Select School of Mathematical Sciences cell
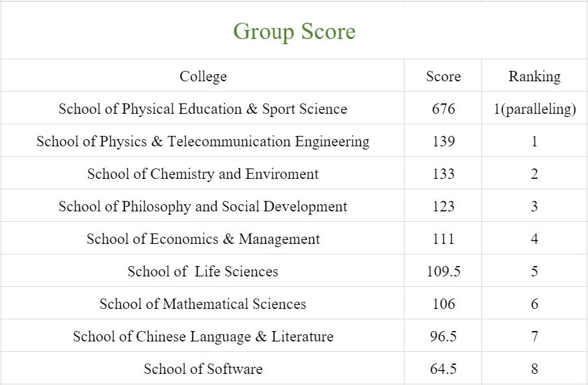588x385 pixels. pos(203,304)
